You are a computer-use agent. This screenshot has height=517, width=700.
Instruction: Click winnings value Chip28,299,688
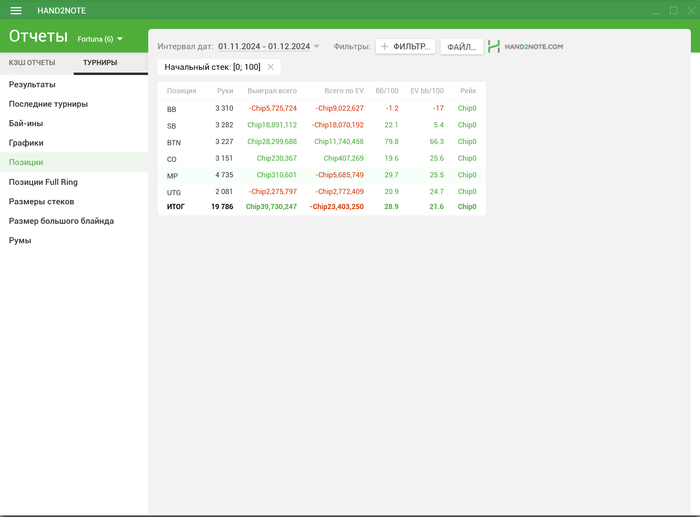coord(272,142)
